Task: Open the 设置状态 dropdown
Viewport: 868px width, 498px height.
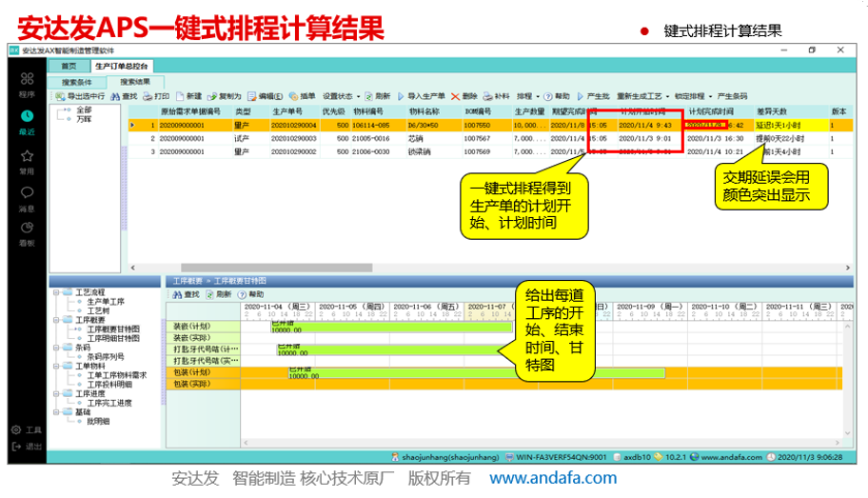Action: point(341,96)
